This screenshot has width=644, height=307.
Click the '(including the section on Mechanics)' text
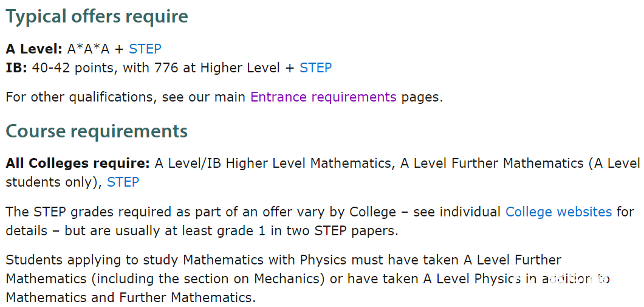[x=207, y=279]
